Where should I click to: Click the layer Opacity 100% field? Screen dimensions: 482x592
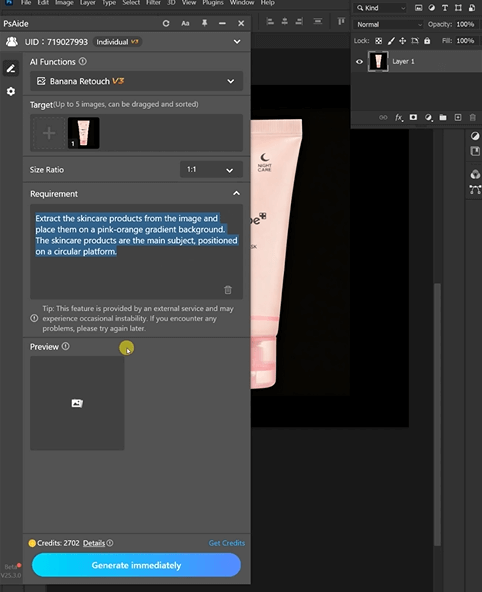[465, 25]
